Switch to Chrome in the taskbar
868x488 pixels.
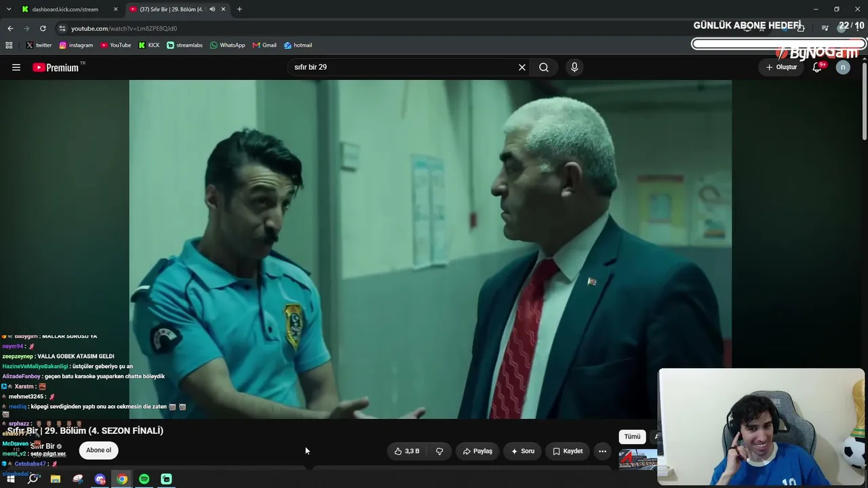122,479
